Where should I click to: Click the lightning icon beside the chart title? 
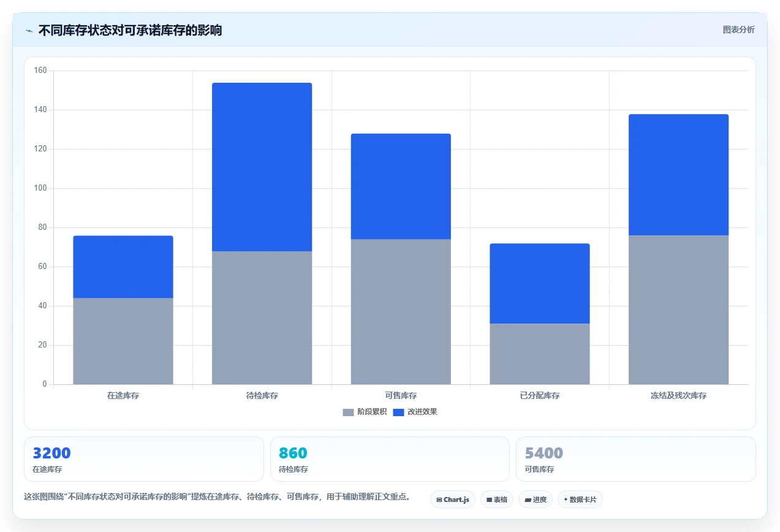tap(29, 30)
